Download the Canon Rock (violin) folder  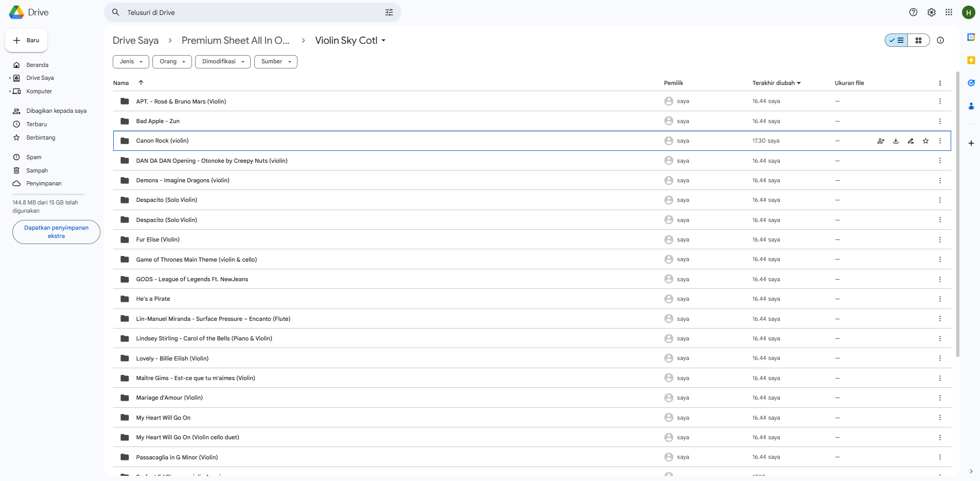(896, 141)
